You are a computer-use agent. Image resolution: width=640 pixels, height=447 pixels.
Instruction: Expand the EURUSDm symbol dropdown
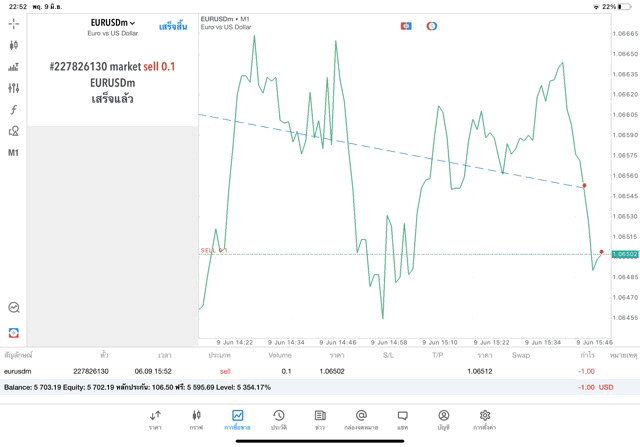pos(112,24)
